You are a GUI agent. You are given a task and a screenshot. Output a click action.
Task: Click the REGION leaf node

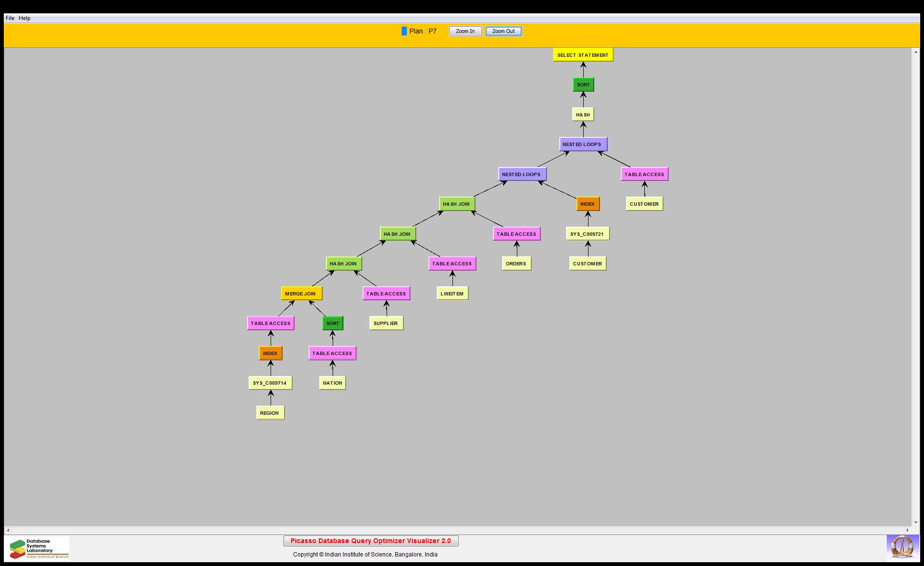[270, 413]
